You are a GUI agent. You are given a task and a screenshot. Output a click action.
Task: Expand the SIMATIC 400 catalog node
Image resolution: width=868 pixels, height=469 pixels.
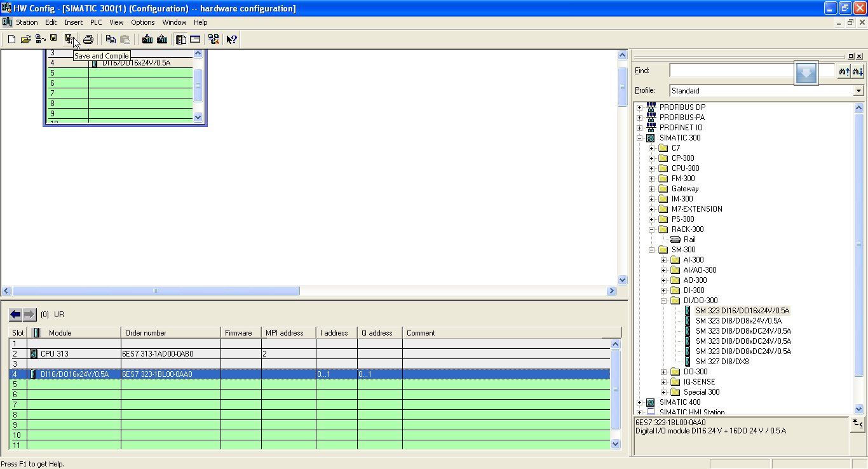point(640,402)
